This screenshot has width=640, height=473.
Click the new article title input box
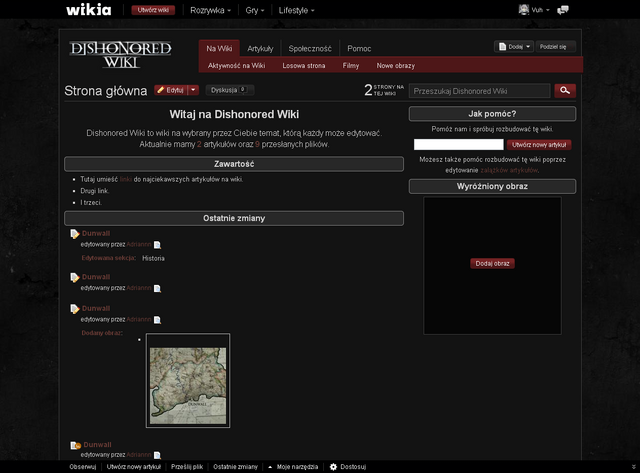[458, 144]
